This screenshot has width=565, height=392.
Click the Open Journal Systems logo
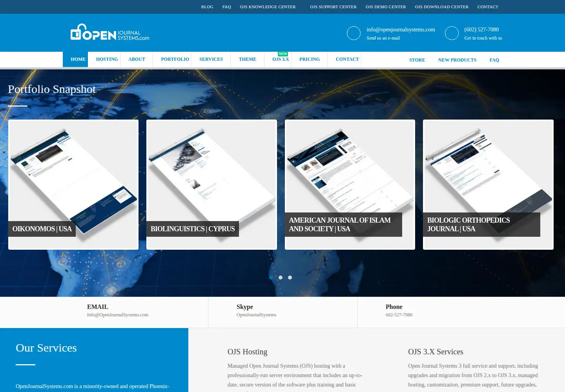[x=110, y=33]
